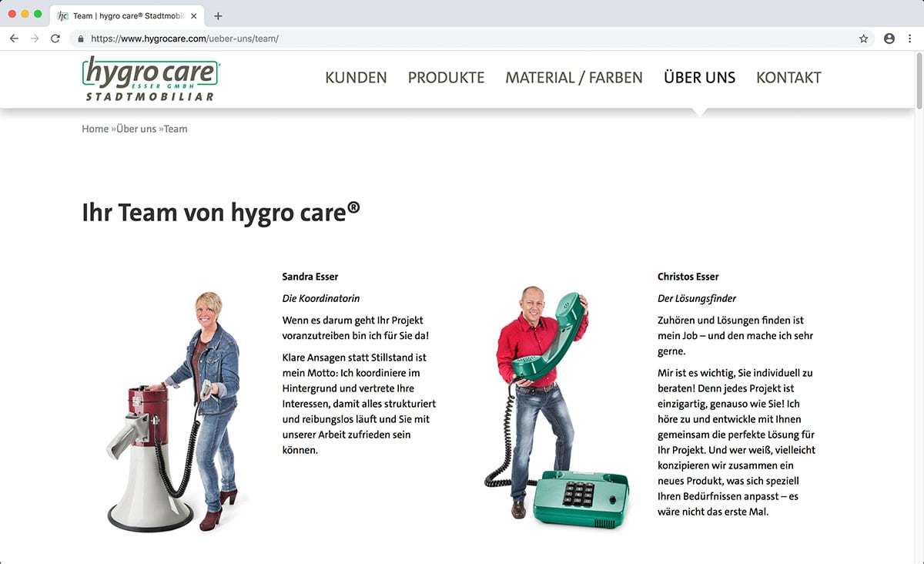Viewport: 924px width, 564px height.
Task: Open the KONTAKT page
Action: [x=788, y=78]
